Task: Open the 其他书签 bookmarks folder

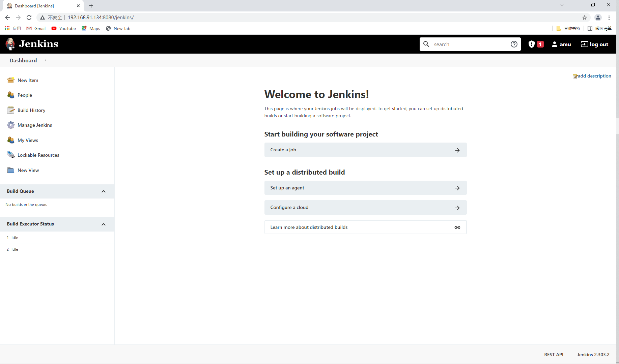Action: click(568, 28)
